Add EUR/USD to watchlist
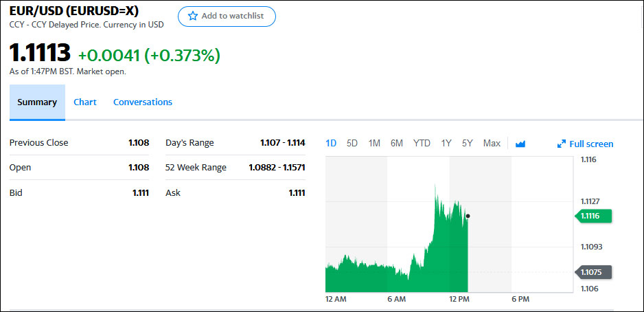 point(227,16)
